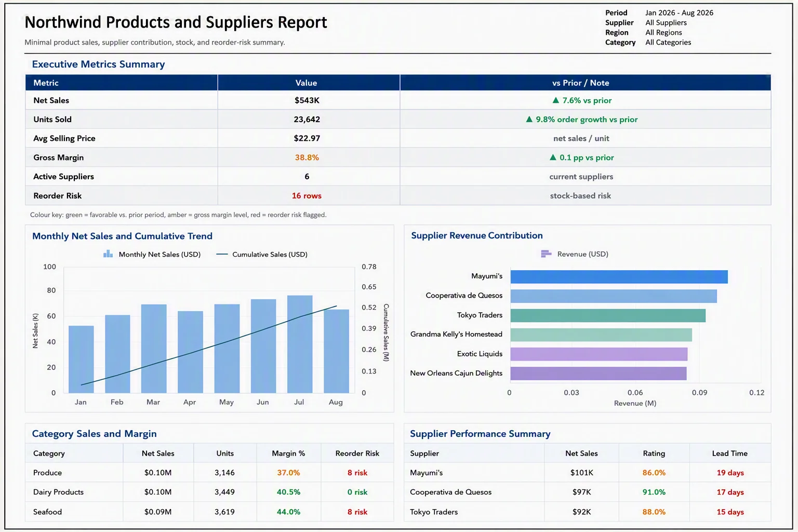This screenshot has width=798, height=532.
Task: Click the up-triangle beside 0.1 pp vs prior
Action: (x=553, y=157)
